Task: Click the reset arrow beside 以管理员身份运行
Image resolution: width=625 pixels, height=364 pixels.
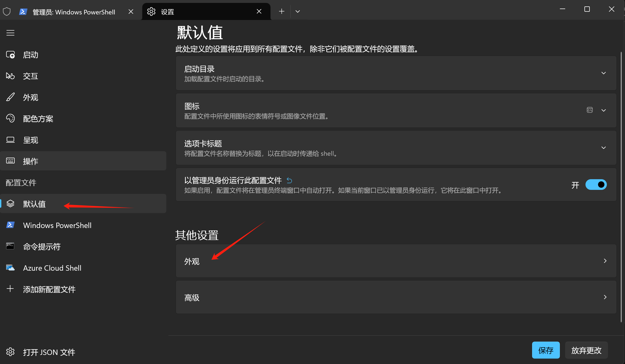Action: click(x=289, y=181)
